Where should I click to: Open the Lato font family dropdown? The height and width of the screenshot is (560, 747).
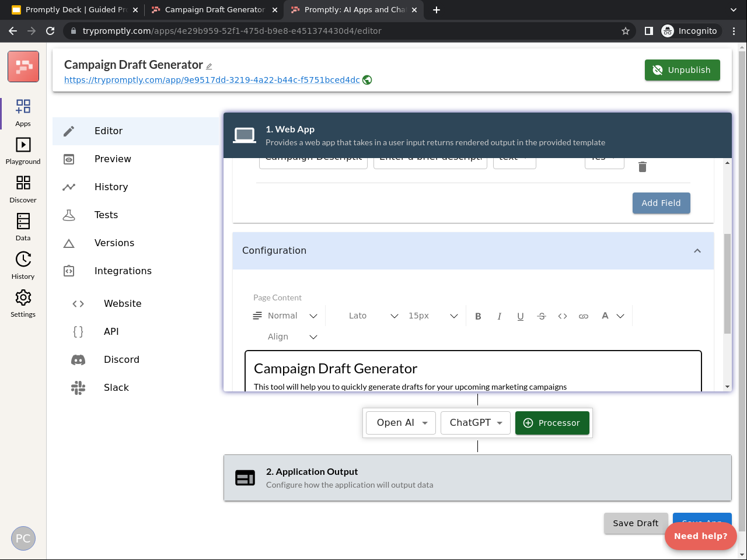tap(373, 316)
